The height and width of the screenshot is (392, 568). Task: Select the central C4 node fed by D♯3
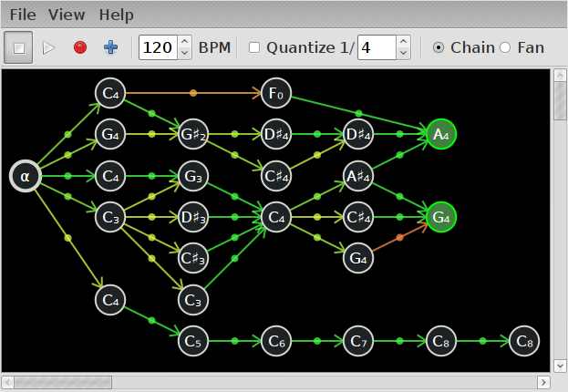pyautogui.click(x=276, y=217)
